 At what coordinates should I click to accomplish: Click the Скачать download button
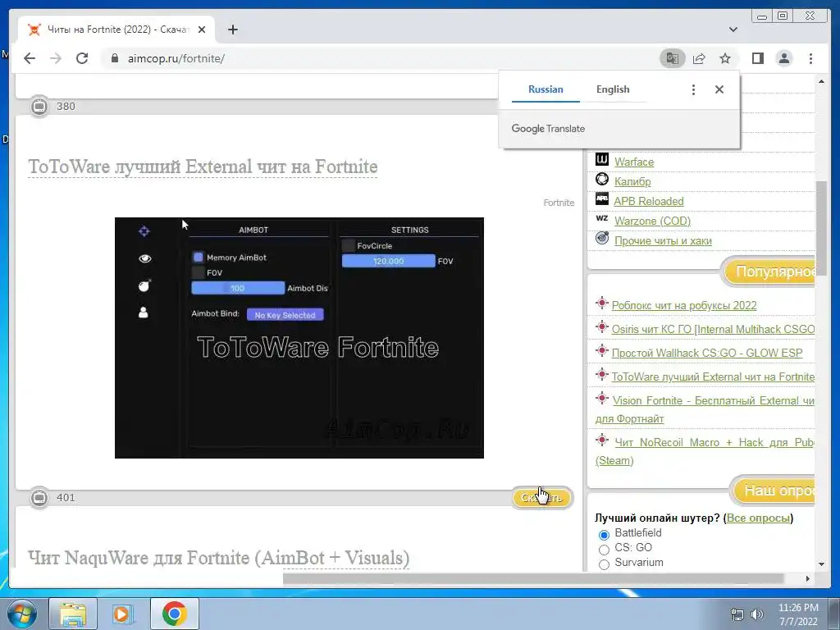(541, 498)
